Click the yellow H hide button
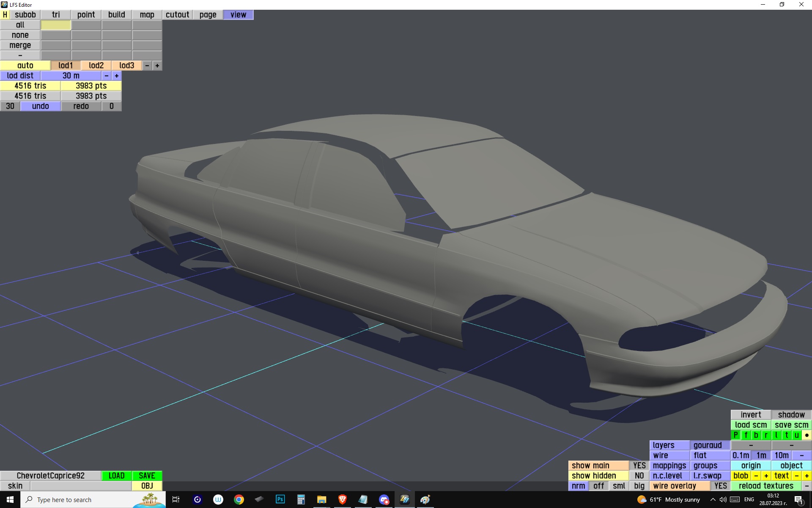 [5, 14]
